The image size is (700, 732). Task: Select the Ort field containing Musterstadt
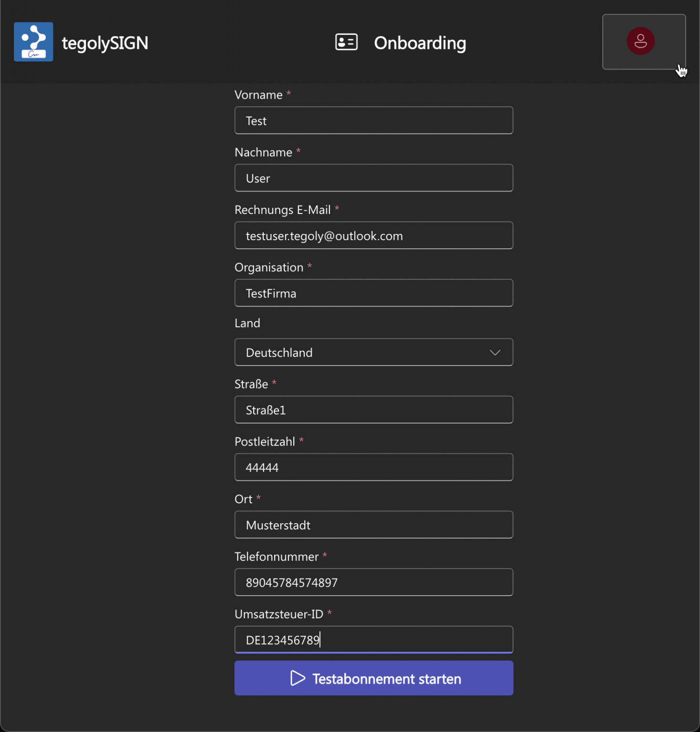pyautogui.click(x=373, y=525)
